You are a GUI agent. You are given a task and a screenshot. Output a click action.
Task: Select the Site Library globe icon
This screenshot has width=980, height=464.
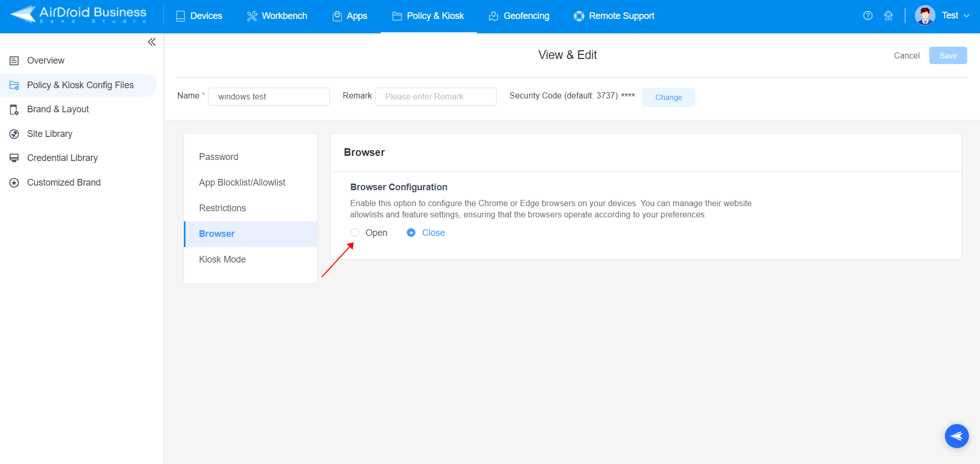point(14,133)
